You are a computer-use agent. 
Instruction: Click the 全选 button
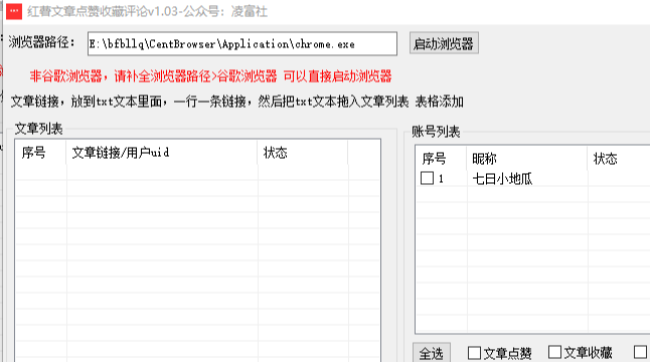pos(431,354)
